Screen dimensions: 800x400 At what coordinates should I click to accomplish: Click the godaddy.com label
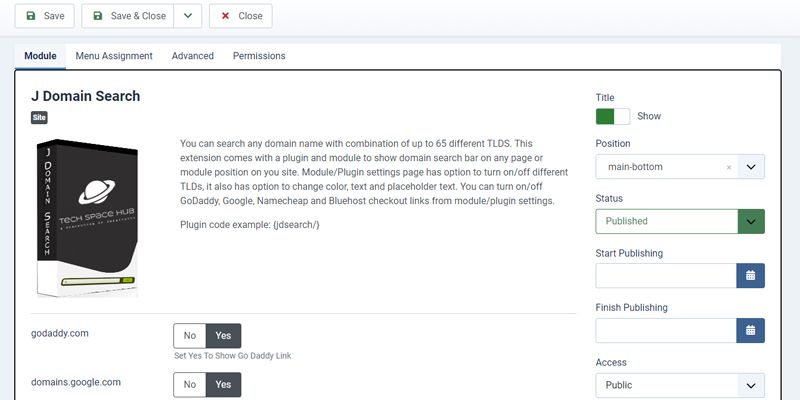pyautogui.click(x=60, y=334)
